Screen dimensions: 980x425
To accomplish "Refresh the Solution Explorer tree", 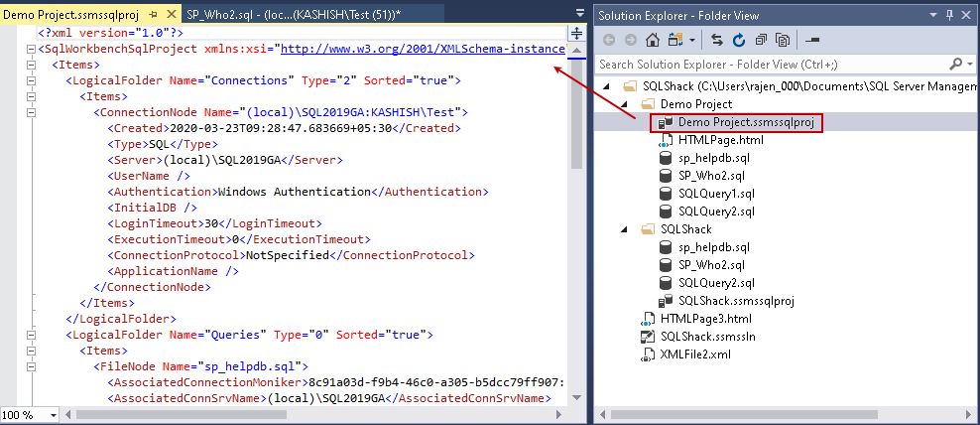I will point(739,40).
